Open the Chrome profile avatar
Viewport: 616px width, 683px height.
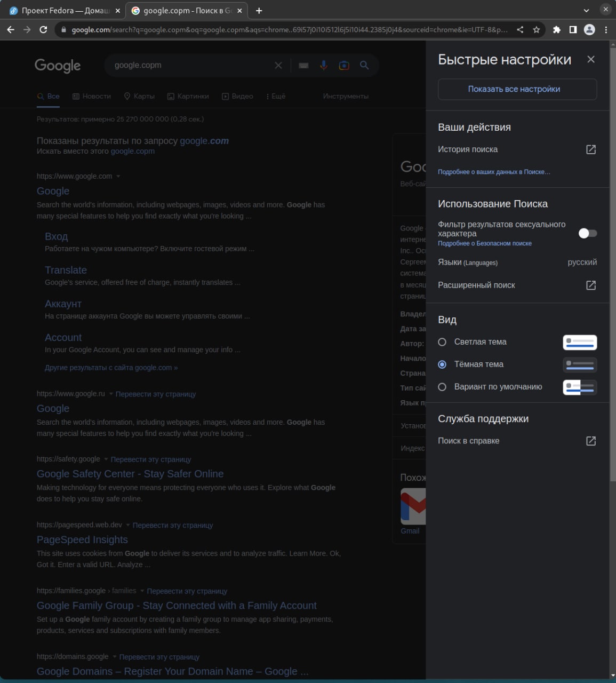[x=589, y=30]
